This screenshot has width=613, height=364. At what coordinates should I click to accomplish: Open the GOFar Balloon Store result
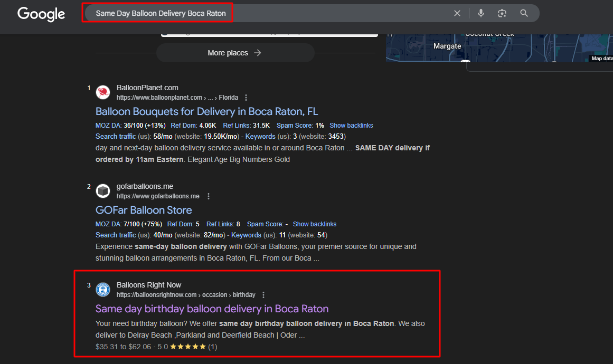point(144,210)
